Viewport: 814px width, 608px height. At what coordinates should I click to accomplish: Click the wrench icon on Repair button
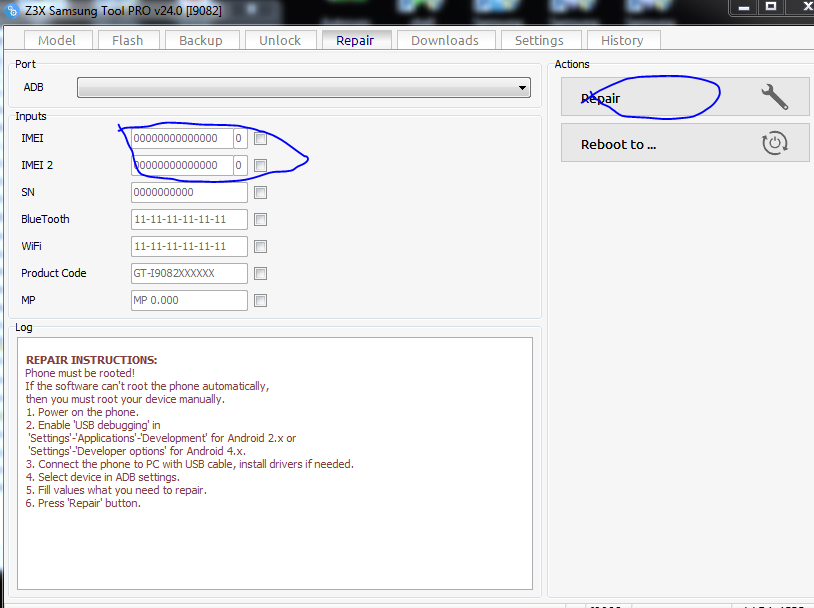[x=775, y=97]
